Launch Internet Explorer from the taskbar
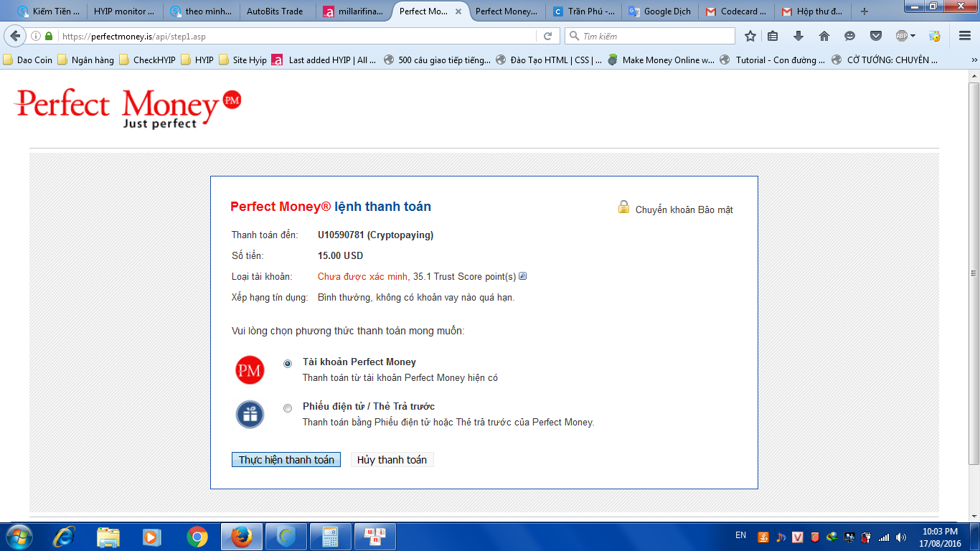The width and height of the screenshot is (980, 551). (64, 537)
